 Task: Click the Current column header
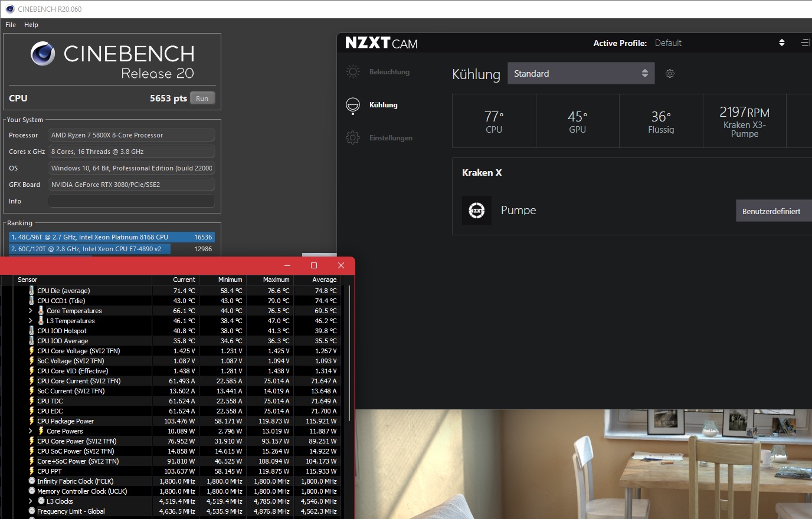(176, 280)
